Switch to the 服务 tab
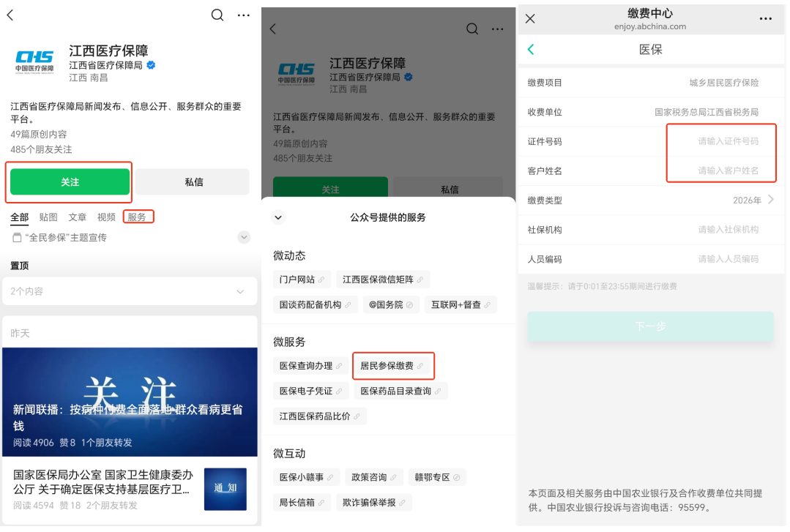This screenshot has height=532, width=790. point(136,217)
